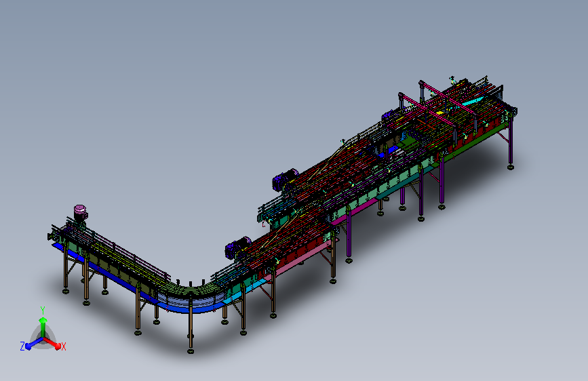The width and height of the screenshot is (588, 381).
Task: Select the pink gear motor at conveyor's left end
Action: [x=80, y=213]
